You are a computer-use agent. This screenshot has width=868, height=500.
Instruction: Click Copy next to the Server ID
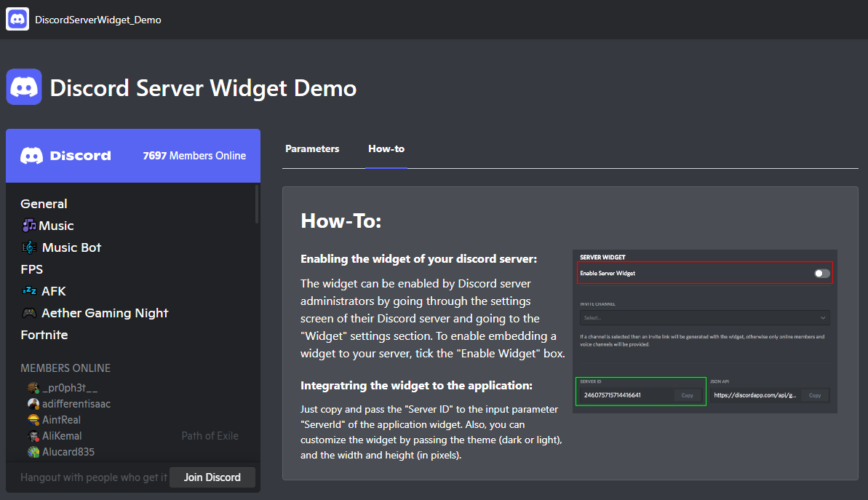[x=687, y=395]
